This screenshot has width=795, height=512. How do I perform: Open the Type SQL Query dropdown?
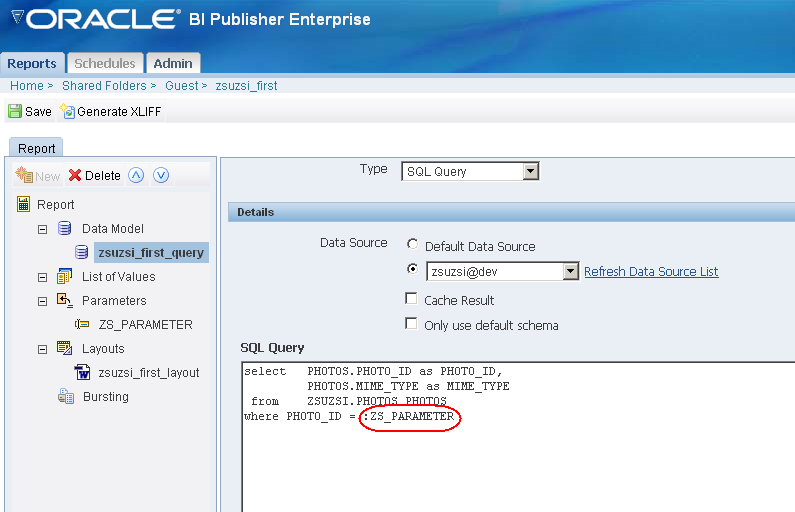tap(531, 171)
